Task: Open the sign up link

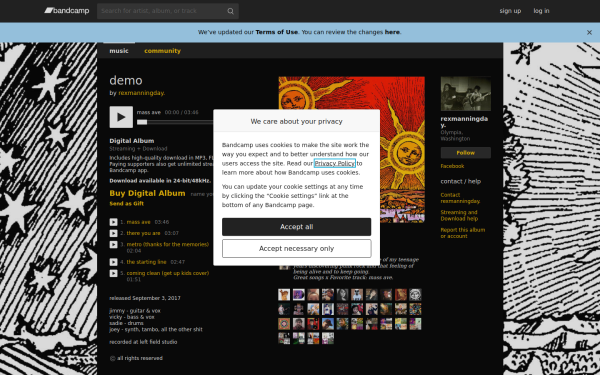Action: coord(510,11)
